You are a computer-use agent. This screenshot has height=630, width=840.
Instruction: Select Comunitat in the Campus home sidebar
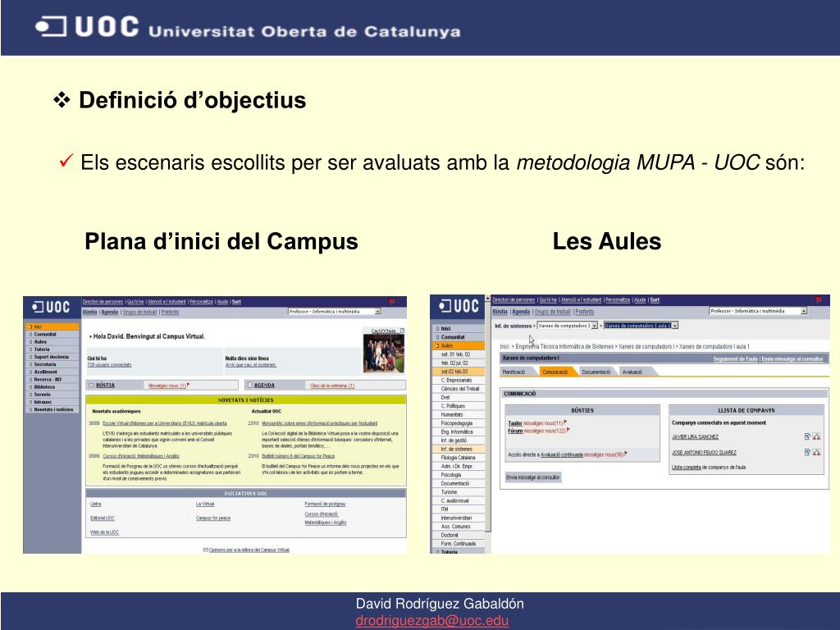click(x=52, y=335)
